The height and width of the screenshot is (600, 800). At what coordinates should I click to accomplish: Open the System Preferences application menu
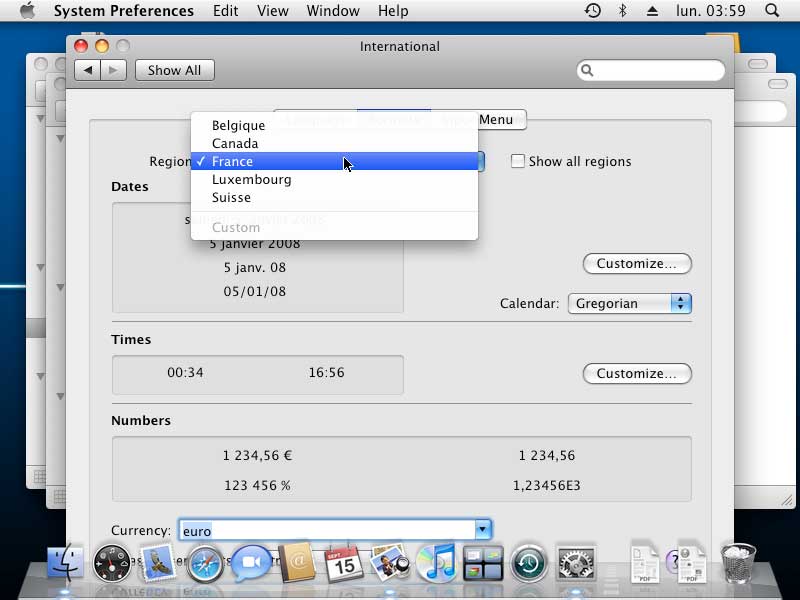123,11
